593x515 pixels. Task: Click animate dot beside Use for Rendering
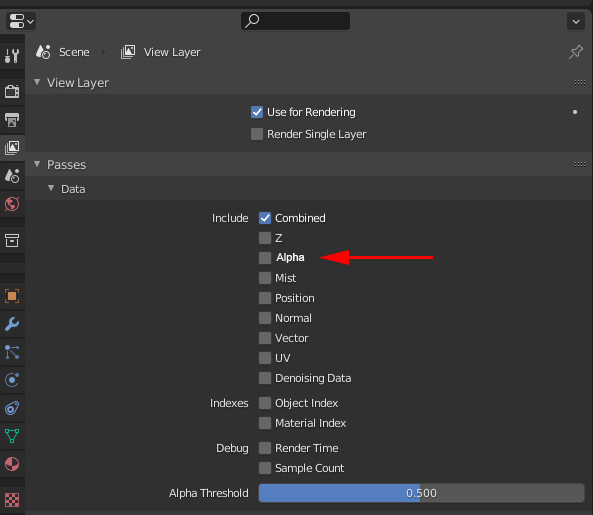coord(575,112)
